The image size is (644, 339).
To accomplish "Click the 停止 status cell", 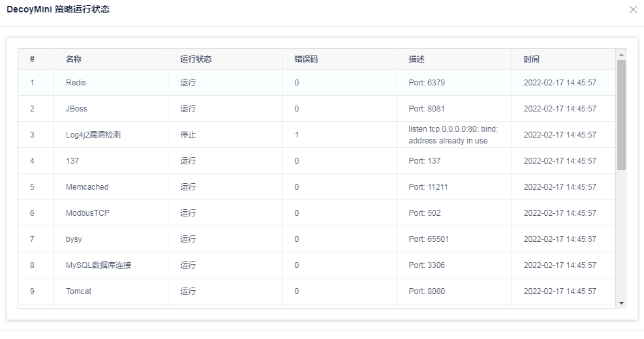I will (188, 135).
